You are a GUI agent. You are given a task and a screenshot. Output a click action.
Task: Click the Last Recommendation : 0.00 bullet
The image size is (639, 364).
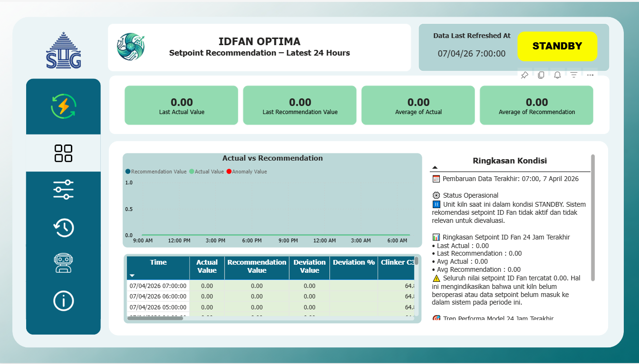tap(477, 253)
